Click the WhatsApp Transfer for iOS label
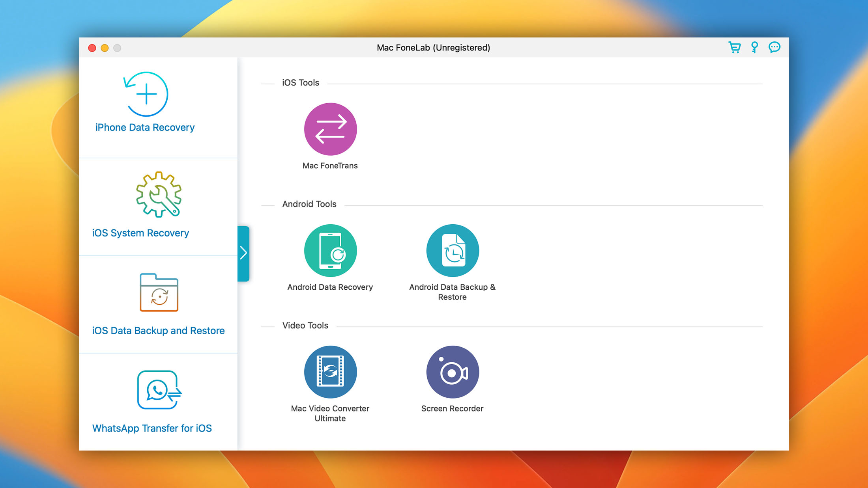Screen dimensions: 868x488 coord(152,428)
